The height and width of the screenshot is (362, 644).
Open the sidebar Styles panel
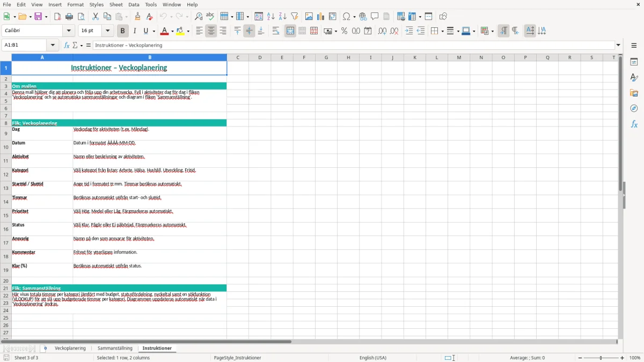[x=634, y=78]
